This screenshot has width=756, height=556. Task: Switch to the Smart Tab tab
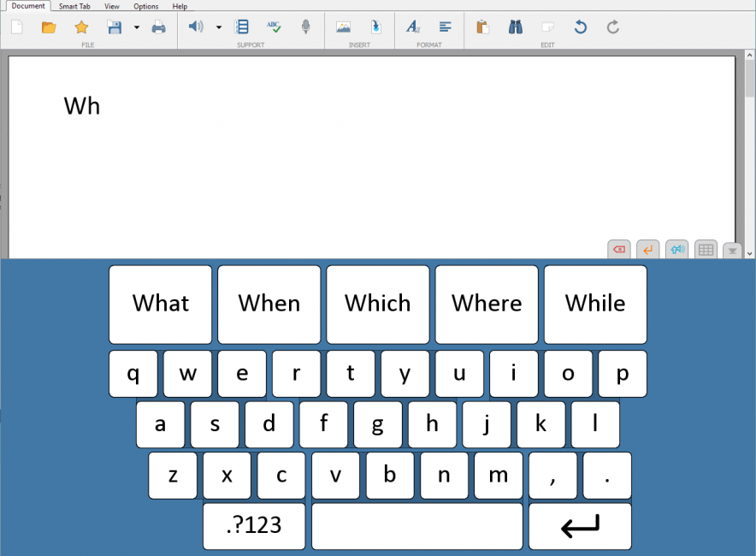click(x=74, y=6)
